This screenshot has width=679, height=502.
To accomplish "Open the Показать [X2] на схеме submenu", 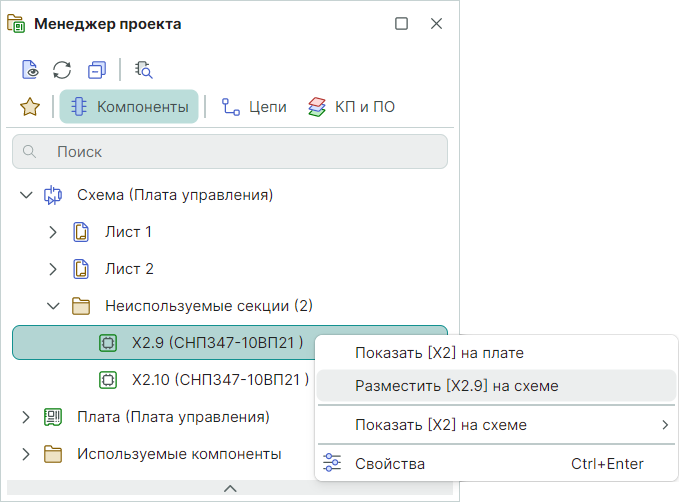I will (x=496, y=425).
